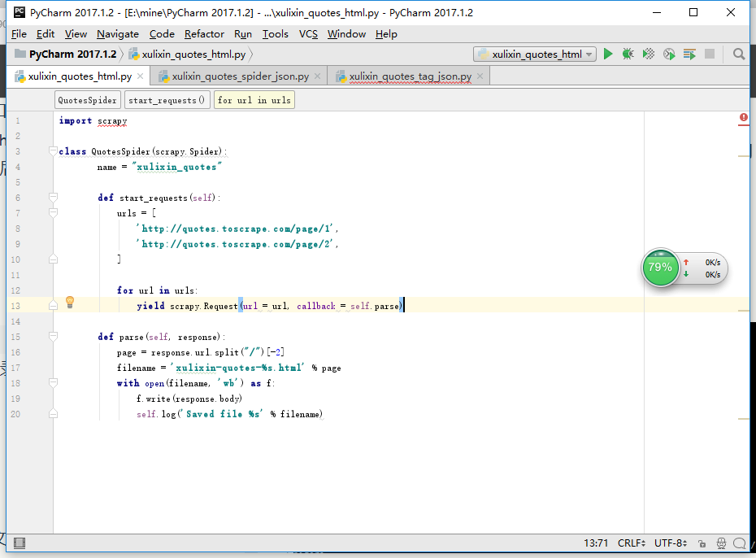Open the Refactor menu
The image size is (756, 558).
204,34
